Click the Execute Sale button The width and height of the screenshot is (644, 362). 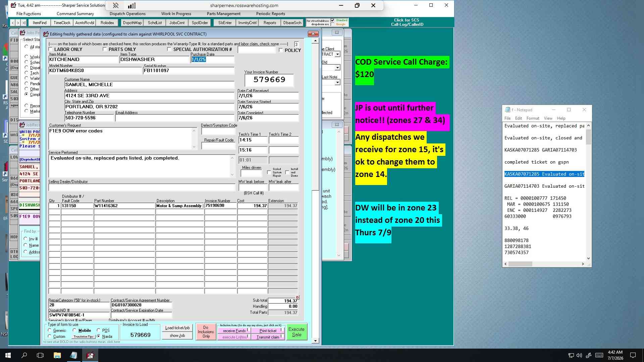click(297, 332)
